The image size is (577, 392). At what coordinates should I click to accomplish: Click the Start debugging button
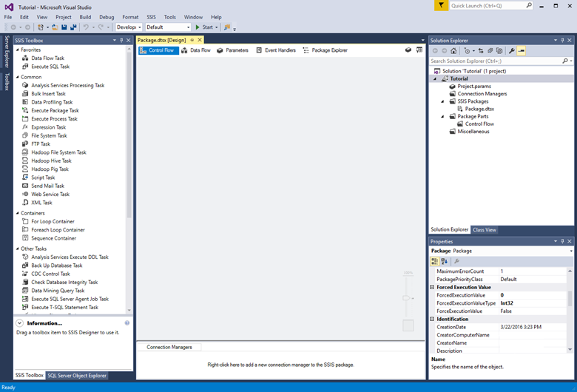pyautogui.click(x=205, y=27)
